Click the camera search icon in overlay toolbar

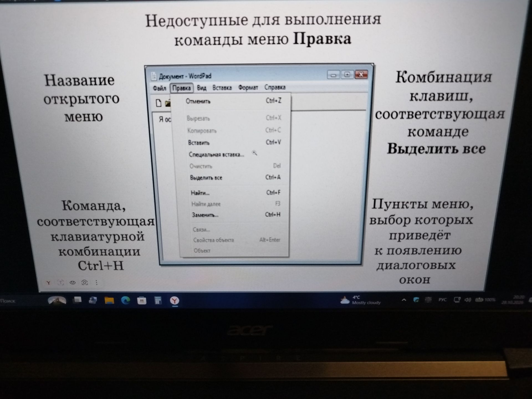click(x=85, y=283)
